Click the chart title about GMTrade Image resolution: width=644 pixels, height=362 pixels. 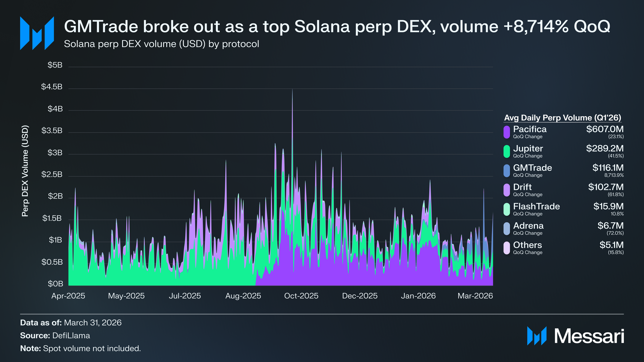(x=337, y=26)
